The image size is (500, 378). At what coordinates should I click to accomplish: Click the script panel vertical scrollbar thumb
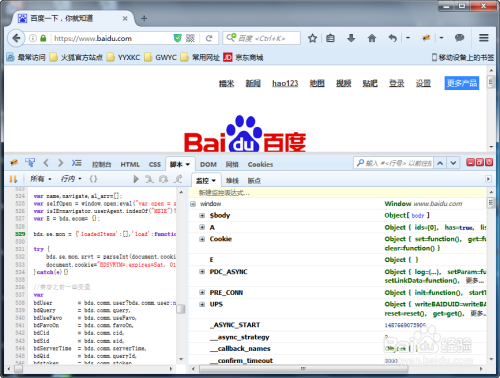click(181, 309)
